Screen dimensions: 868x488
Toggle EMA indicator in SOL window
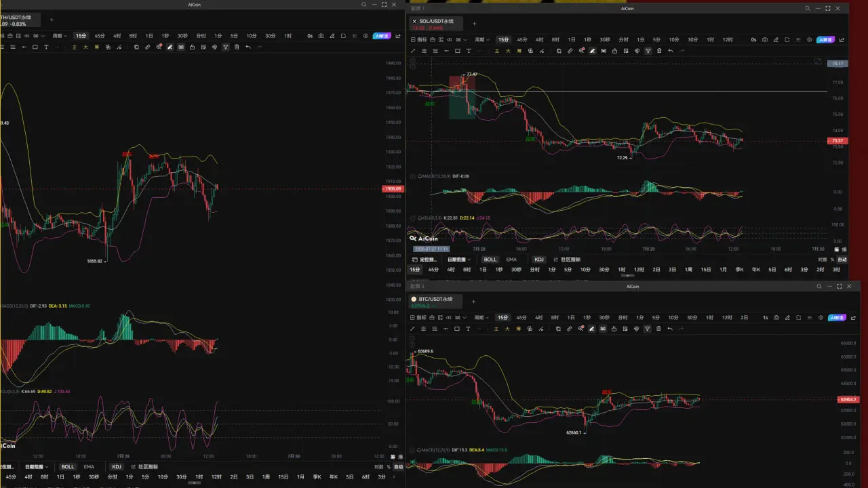click(511, 260)
